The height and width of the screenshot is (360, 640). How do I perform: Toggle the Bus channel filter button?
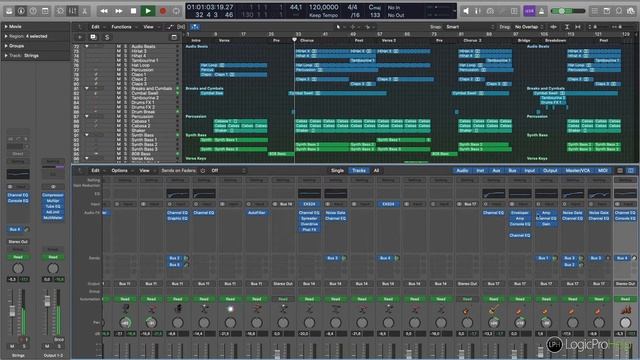(512, 171)
